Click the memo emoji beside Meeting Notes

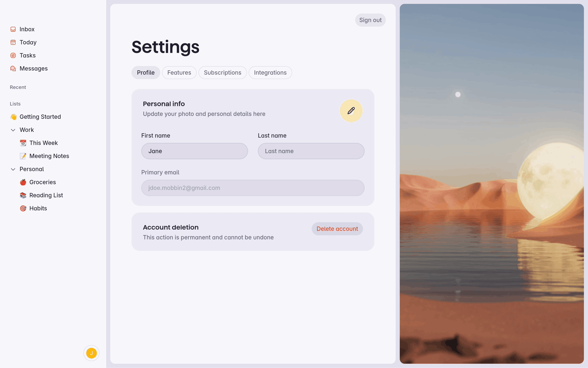click(x=23, y=156)
